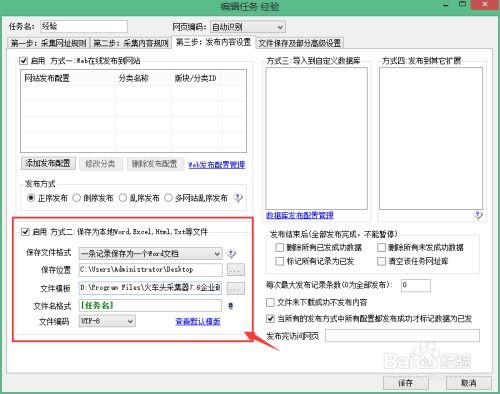
Task: Click help icon beside save file format dropdown
Action: (231, 254)
